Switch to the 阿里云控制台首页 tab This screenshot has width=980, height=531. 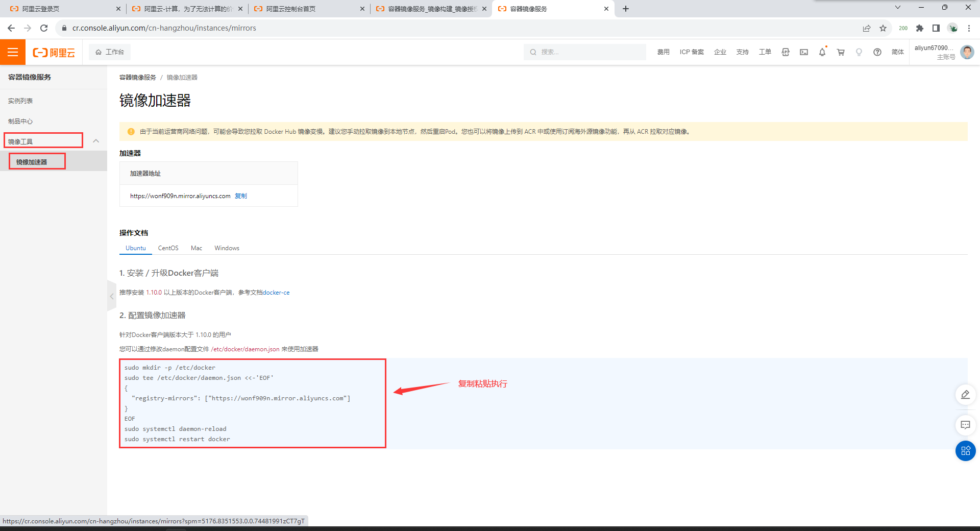tap(309, 9)
